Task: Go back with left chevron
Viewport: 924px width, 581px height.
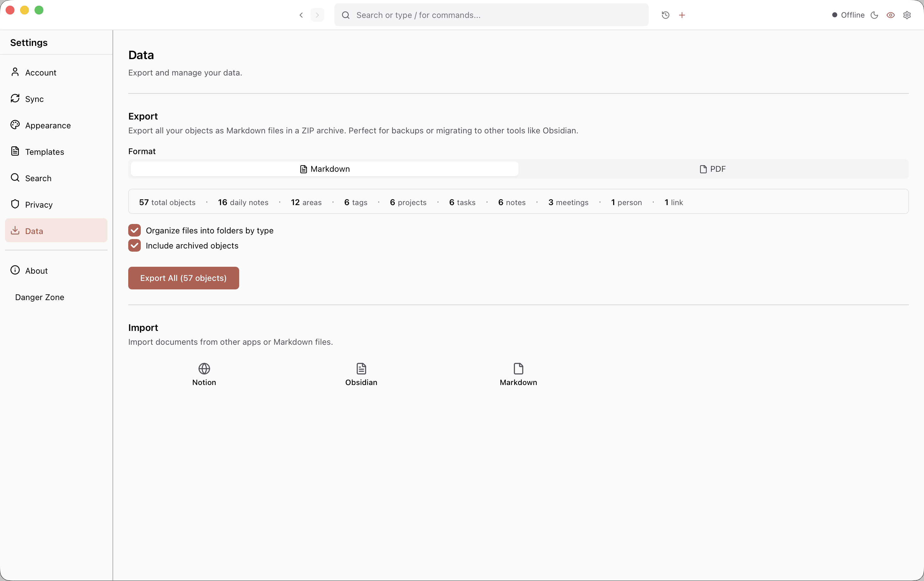Action: (301, 15)
